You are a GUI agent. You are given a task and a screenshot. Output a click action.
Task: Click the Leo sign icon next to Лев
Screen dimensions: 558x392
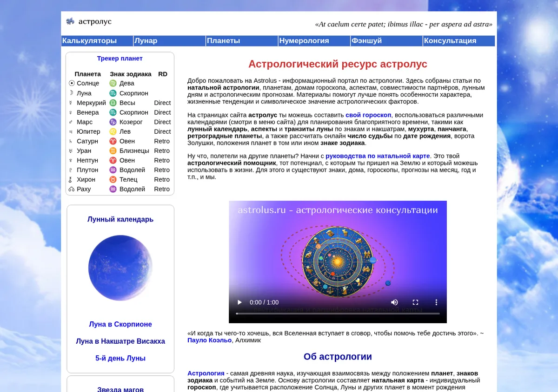tap(113, 131)
